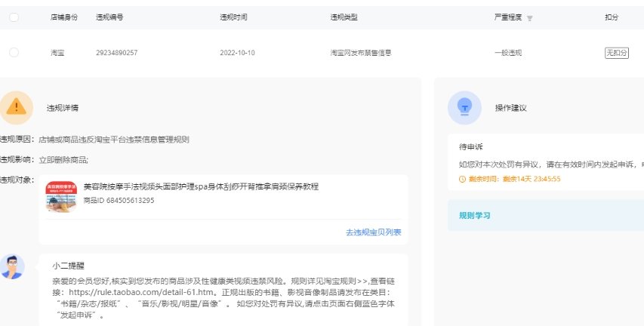Click the 待申诉 status heading

(471, 148)
